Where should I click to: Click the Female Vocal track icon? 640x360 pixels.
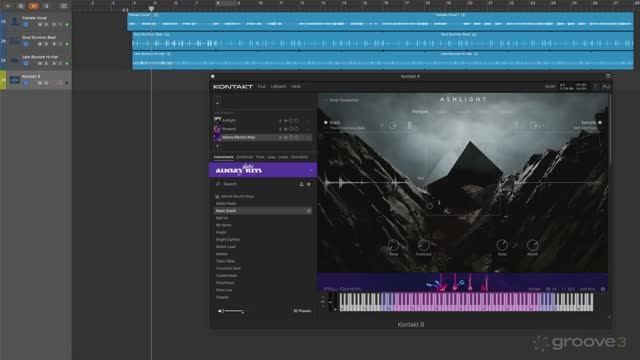click(x=15, y=21)
